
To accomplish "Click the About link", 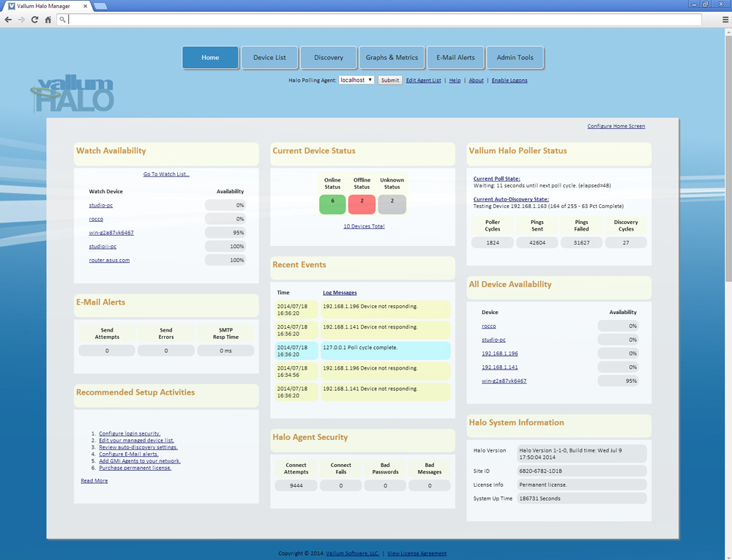I will [x=477, y=81].
